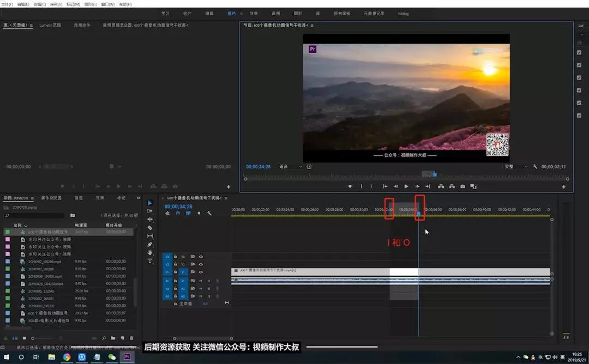Open the 完整 playback resolution dropdown
The width and height of the screenshot is (589, 364).
point(516,167)
